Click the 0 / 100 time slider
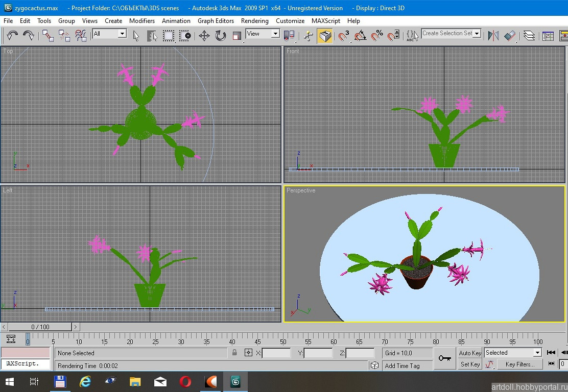Screen dimensions: 568x392 [40, 327]
